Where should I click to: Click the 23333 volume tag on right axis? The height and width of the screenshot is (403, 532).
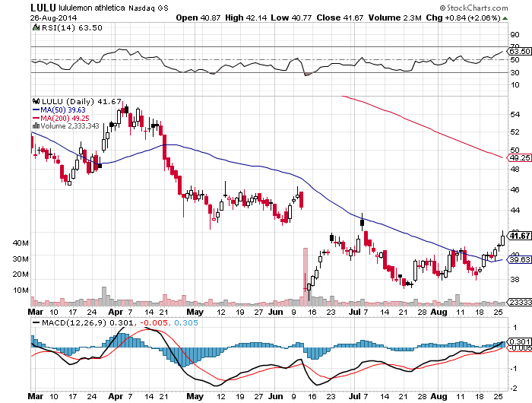(x=519, y=302)
